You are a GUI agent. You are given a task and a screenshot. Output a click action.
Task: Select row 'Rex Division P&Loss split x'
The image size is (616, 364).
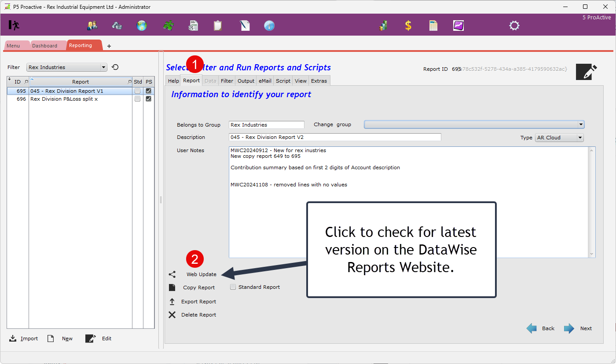pyautogui.click(x=81, y=99)
